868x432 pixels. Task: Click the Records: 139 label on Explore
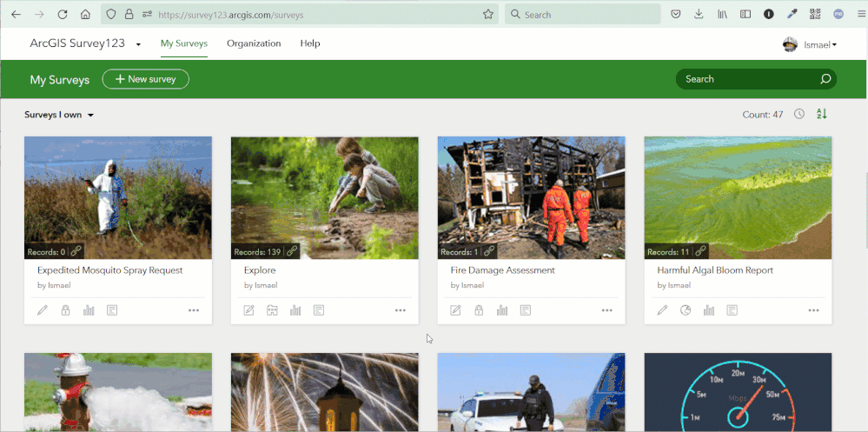[257, 251]
